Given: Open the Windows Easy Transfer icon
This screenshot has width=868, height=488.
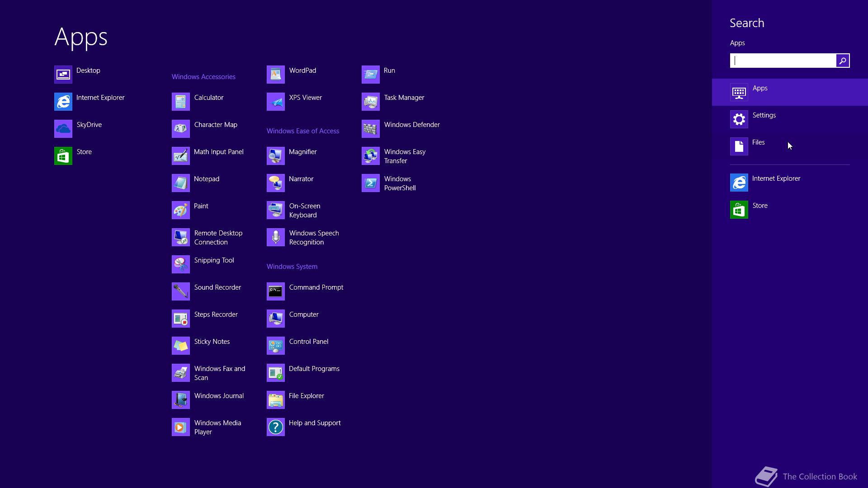Looking at the screenshot, I should click(x=371, y=156).
